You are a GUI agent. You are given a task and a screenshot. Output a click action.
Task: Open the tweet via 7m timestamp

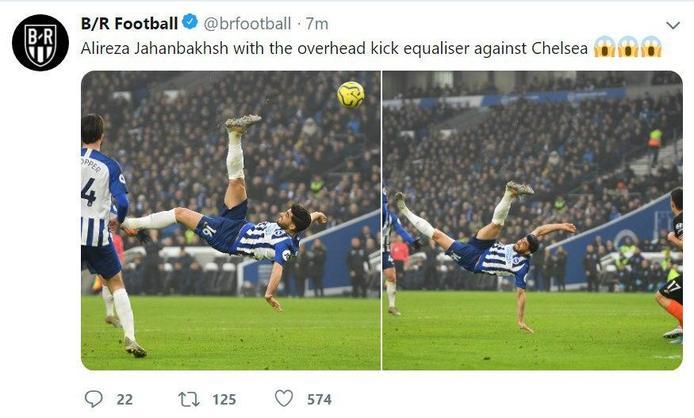[x=317, y=23]
